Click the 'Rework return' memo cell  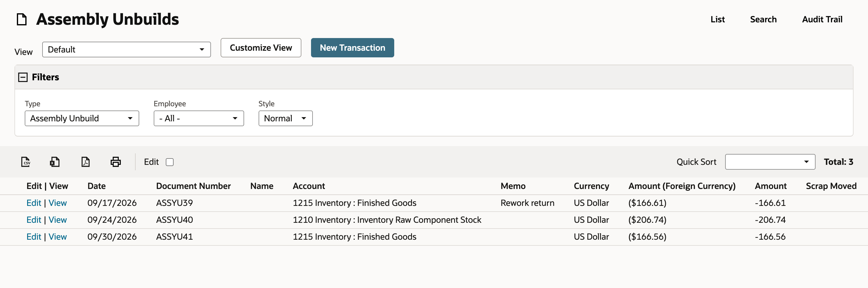(527, 203)
